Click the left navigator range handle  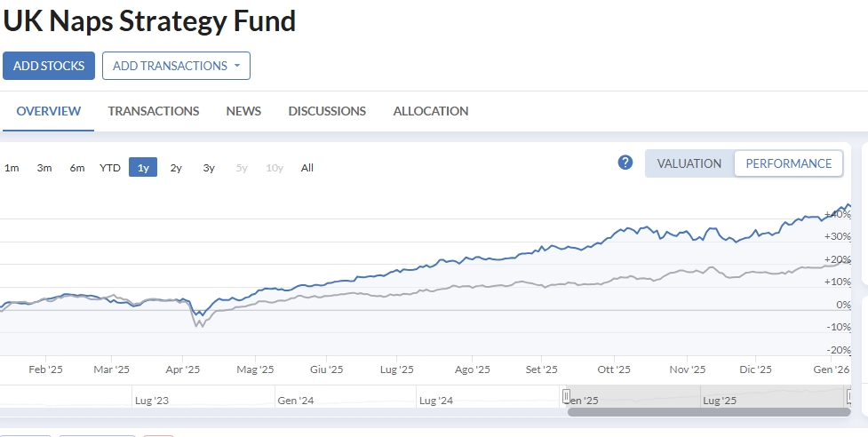(x=566, y=395)
